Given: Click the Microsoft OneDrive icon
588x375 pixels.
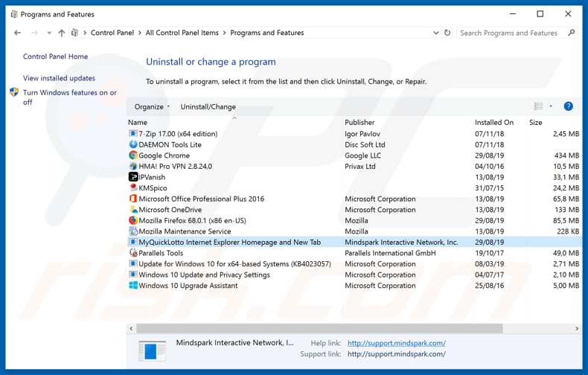Looking at the screenshot, I should click(132, 209).
